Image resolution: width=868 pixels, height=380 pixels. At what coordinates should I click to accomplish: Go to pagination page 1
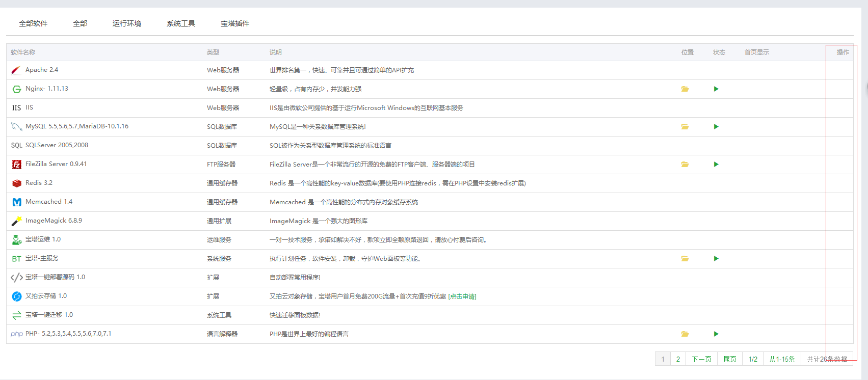(663, 359)
